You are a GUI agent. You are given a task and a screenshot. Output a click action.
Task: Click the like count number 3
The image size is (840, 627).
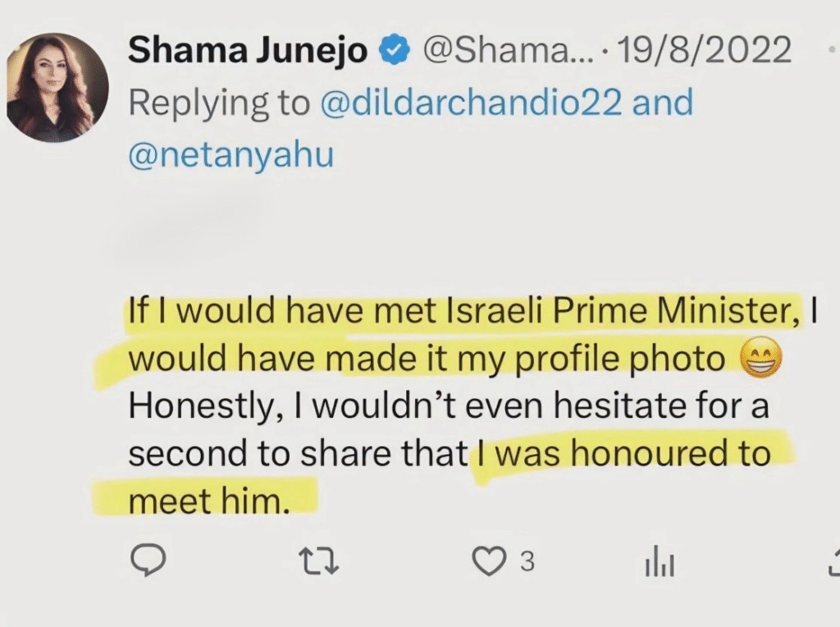(527, 561)
